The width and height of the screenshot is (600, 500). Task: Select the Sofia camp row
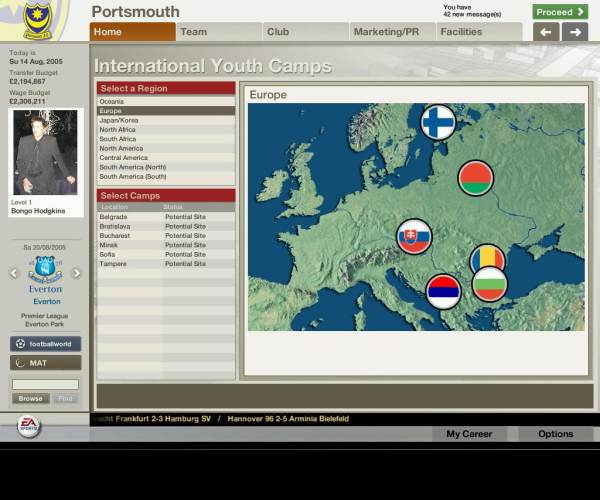pos(166,254)
